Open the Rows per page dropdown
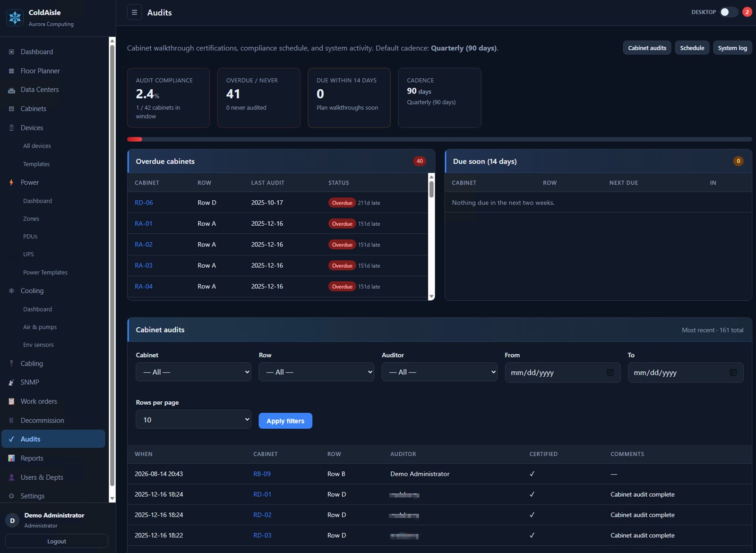 coord(193,419)
